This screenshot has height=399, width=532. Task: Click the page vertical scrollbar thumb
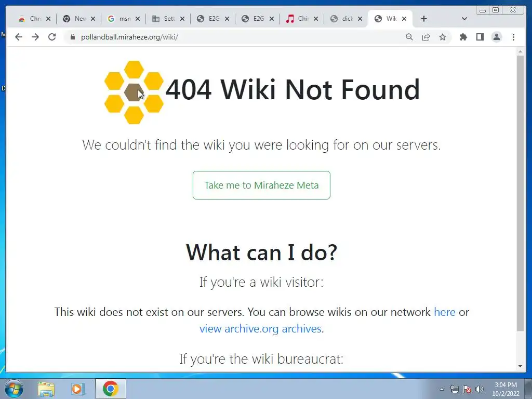(x=520, y=193)
